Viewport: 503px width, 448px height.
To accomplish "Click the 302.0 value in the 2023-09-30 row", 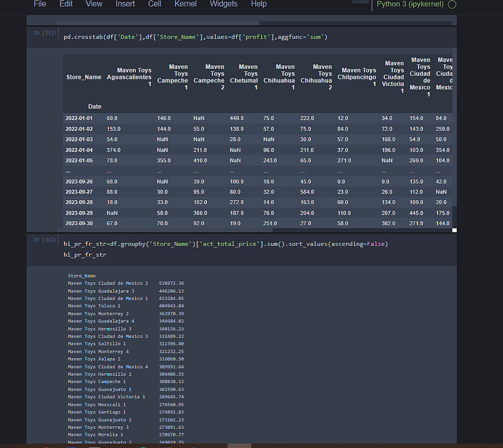I will (388, 223).
